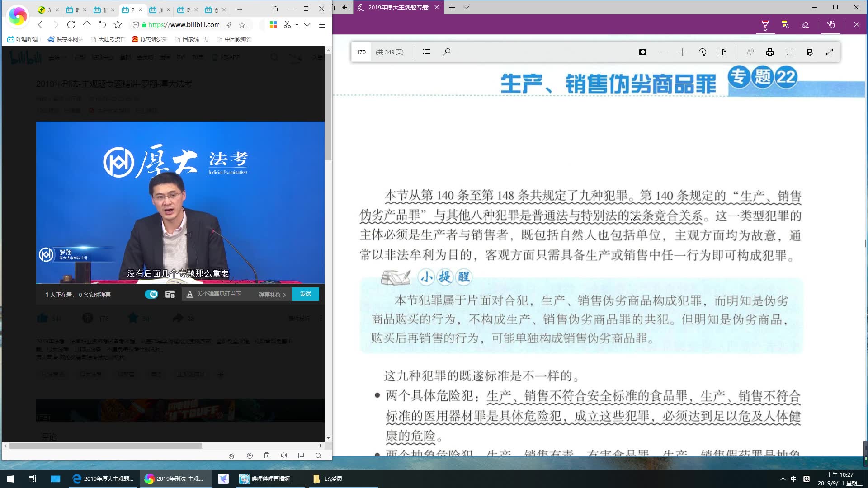Save the PDF document
The height and width of the screenshot is (488, 868).
[790, 52]
